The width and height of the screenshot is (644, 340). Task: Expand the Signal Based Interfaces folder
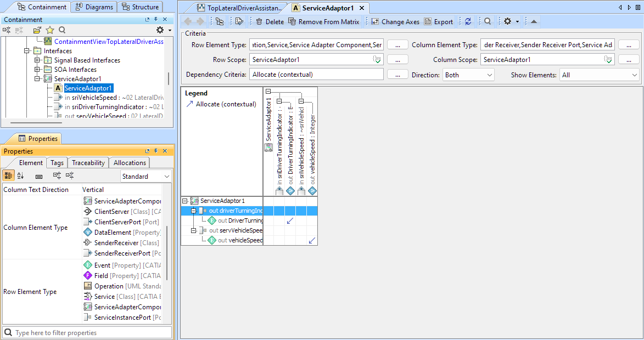[x=37, y=60]
